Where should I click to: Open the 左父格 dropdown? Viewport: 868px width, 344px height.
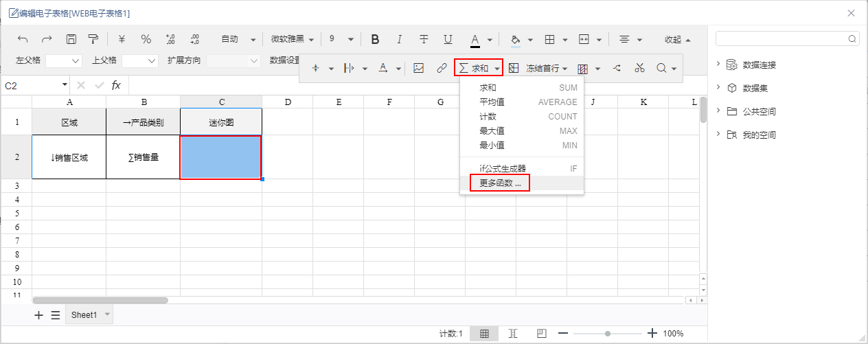tap(64, 60)
